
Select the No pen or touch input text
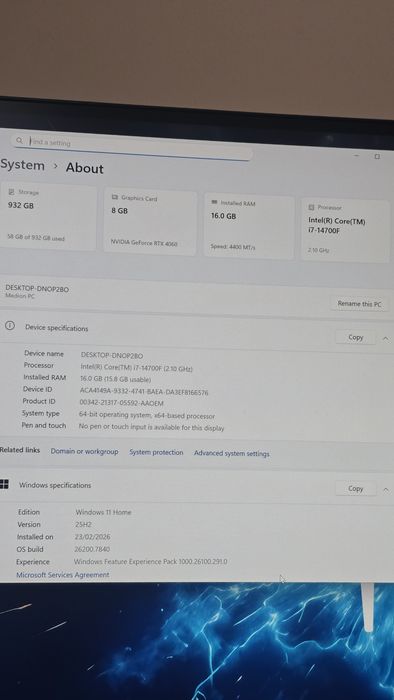151,427
